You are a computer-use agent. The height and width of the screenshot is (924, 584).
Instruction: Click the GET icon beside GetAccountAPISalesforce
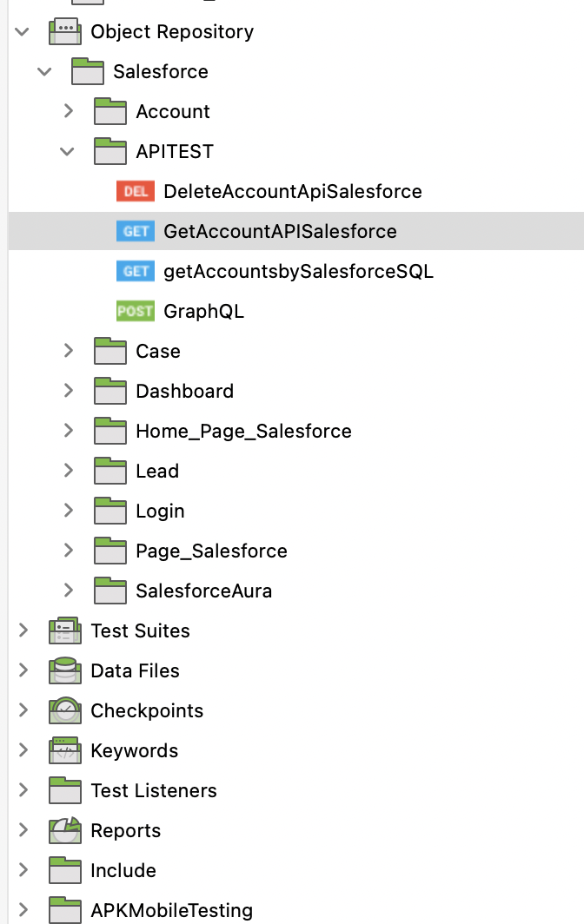pyautogui.click(x=135, y=232)
